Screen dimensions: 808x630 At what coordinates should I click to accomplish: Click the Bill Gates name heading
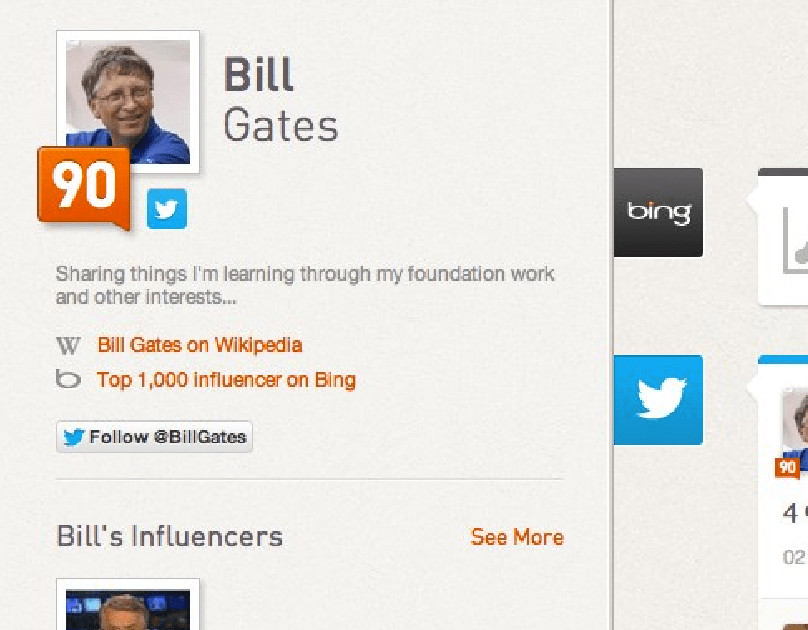(x=280, y=101)
